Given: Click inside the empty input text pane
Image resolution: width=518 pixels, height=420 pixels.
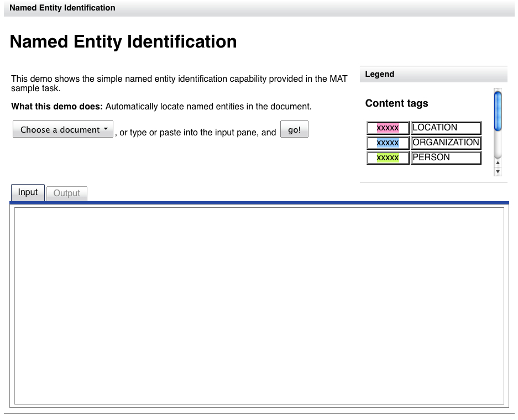Looking at the screenshot, I should click(x=259, y=306).
